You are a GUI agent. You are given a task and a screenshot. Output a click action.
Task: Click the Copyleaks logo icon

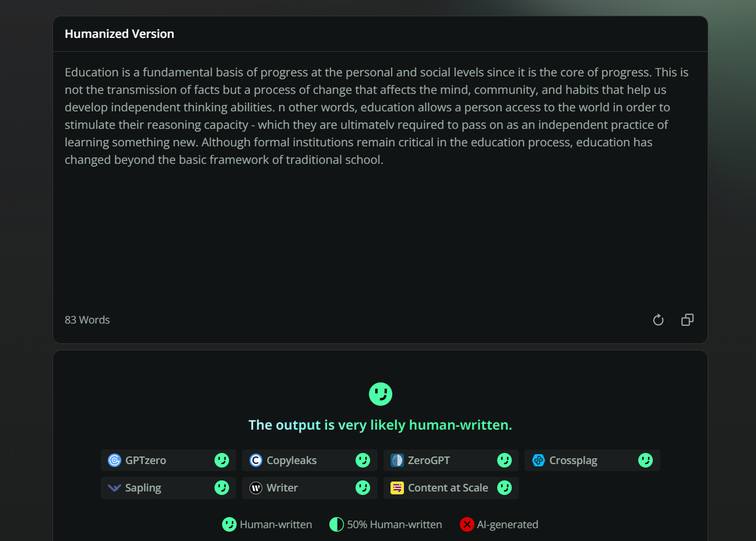tap(256, 461)
